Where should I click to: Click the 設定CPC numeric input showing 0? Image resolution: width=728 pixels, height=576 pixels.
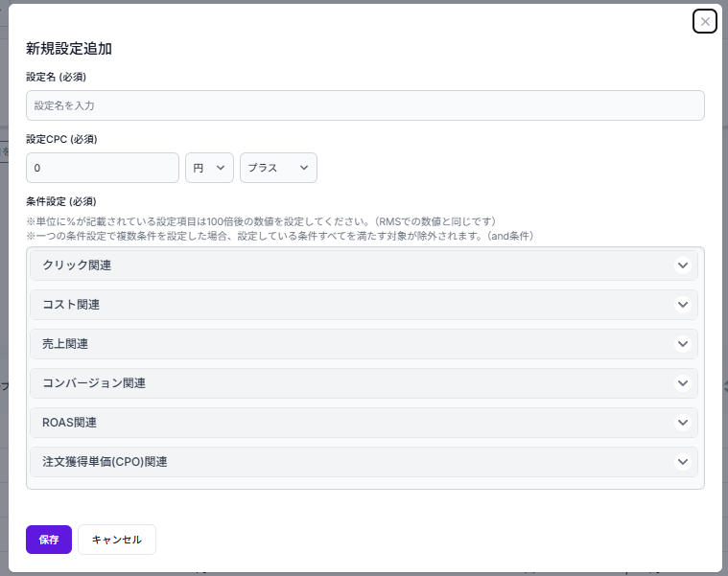pyautogui.click(x=103, y=168)
